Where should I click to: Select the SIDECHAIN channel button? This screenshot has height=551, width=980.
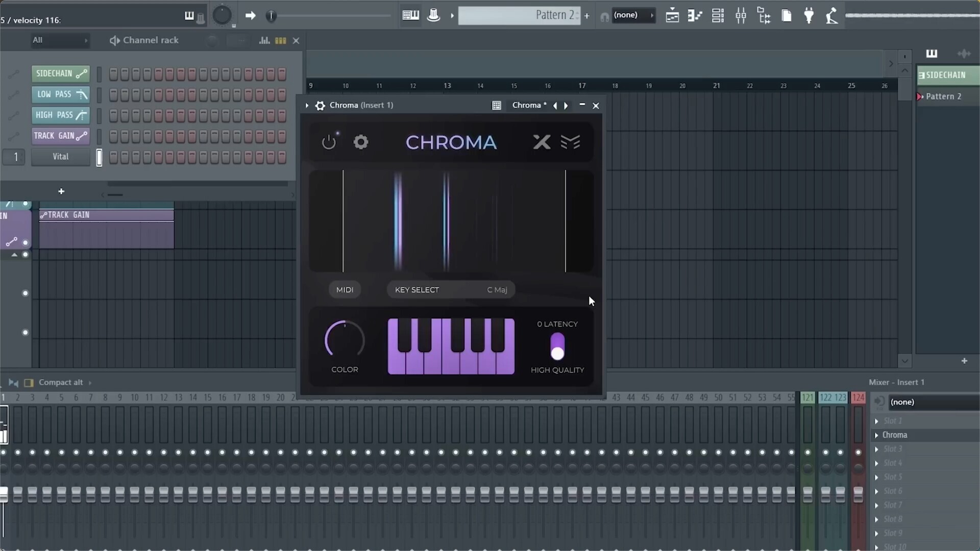(61, 74)
